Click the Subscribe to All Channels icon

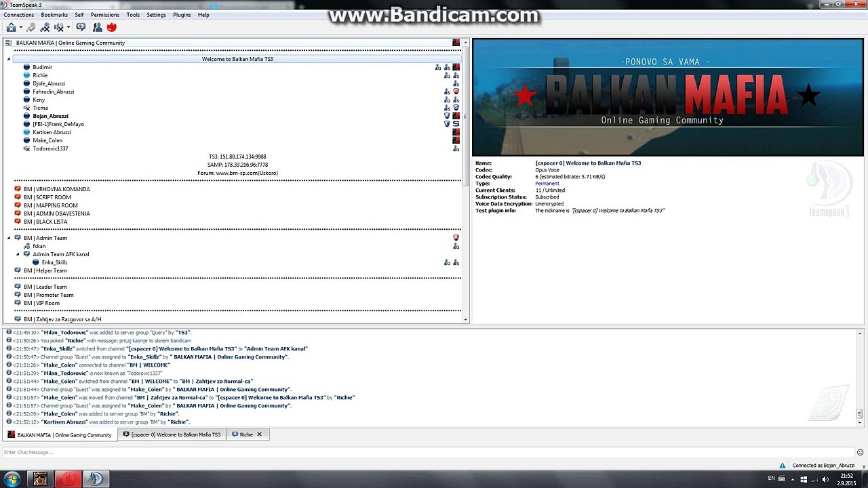(81, 28)
